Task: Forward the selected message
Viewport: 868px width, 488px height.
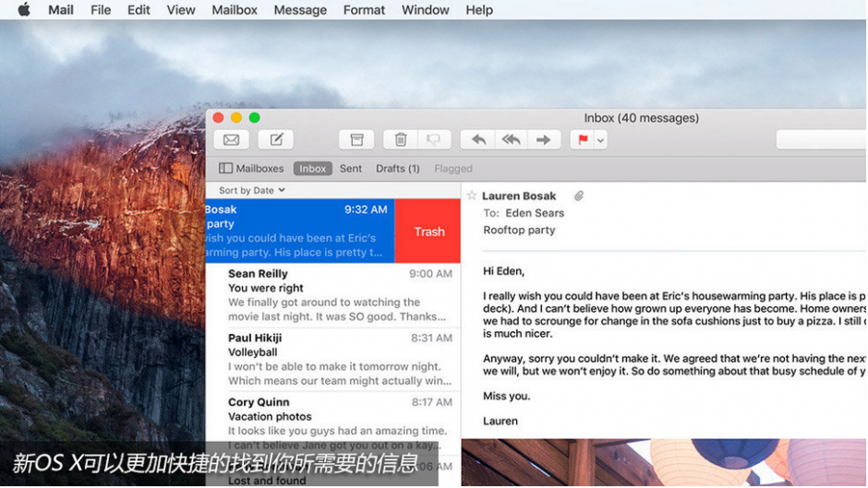Action: coord(544,140)
